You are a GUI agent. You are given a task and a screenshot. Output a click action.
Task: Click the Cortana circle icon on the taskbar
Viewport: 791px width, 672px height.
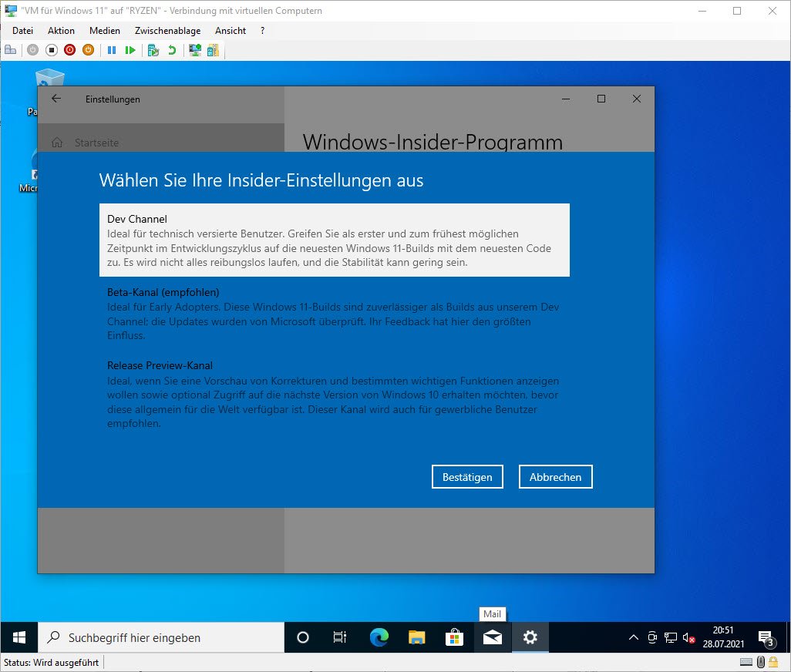tap(303, 638)
